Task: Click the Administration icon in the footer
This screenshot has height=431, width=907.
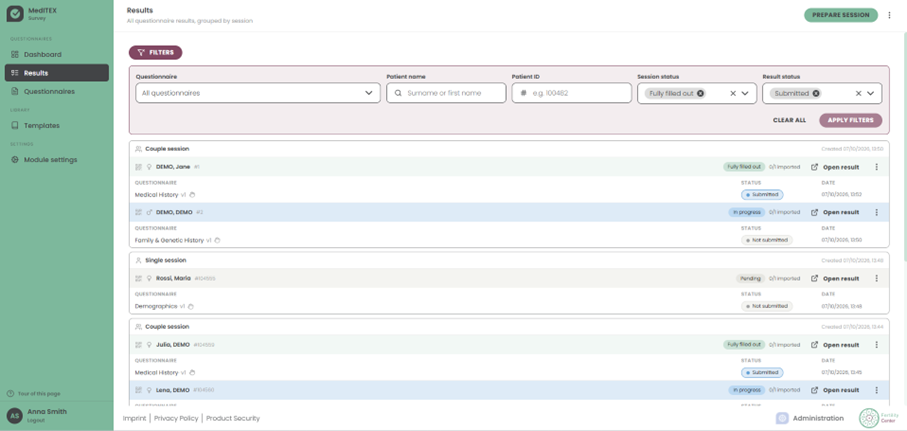Action: tap(782, 418)
